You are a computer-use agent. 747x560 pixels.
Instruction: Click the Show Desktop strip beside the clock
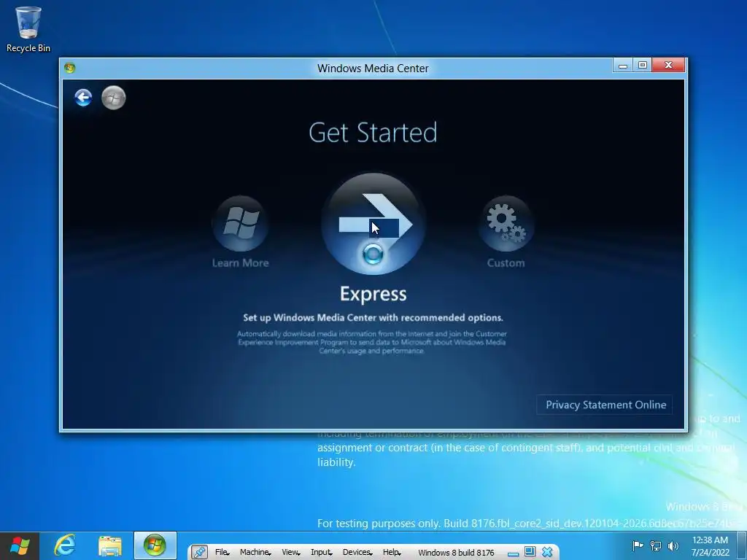(x=742, y=545)
